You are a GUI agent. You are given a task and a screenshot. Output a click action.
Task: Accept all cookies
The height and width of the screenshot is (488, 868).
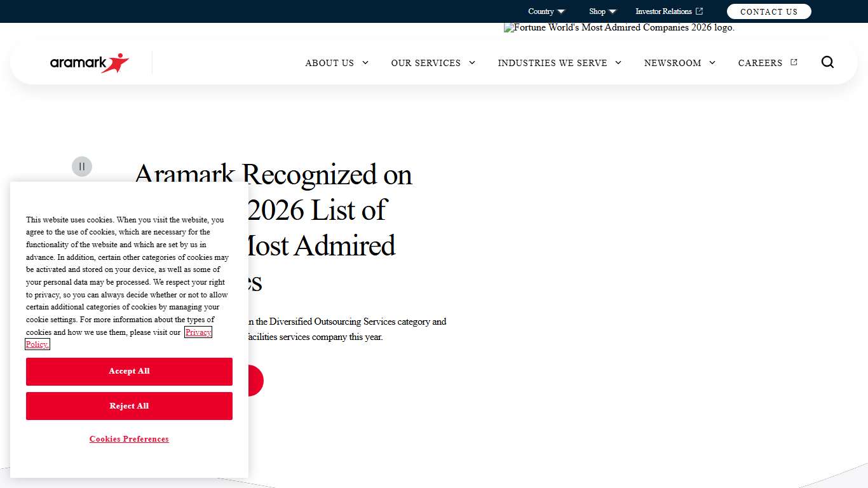129,372
